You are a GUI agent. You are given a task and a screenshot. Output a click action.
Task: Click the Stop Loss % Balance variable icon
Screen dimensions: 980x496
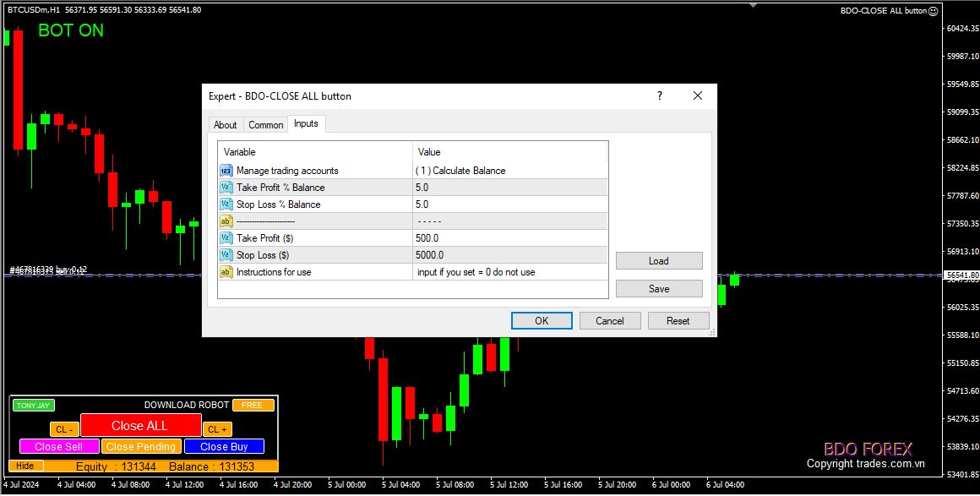pyautogui.click(x=226, y=204)
